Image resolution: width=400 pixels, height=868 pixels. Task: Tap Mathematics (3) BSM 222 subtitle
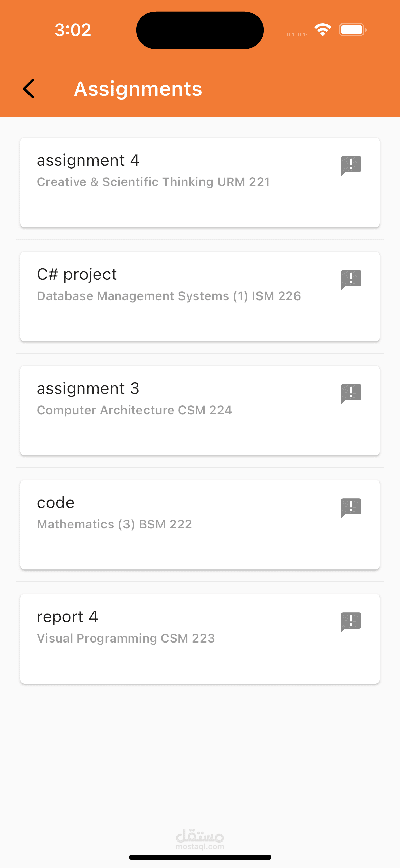pyautogui.click(x=114, y=524)
